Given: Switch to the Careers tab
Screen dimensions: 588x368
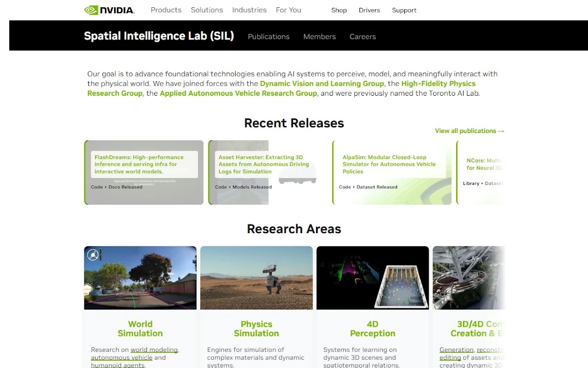Looking at the screenshot, I should coord(363,37).
